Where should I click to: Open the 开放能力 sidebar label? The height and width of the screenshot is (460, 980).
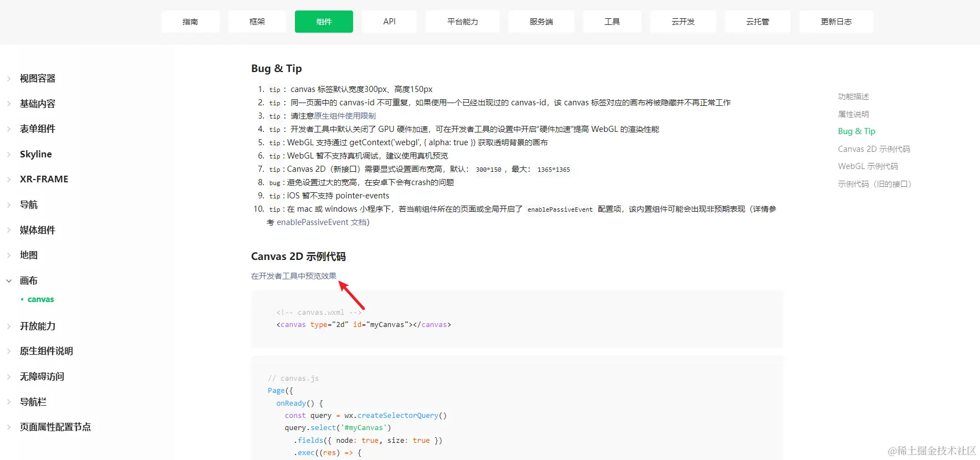38,326
